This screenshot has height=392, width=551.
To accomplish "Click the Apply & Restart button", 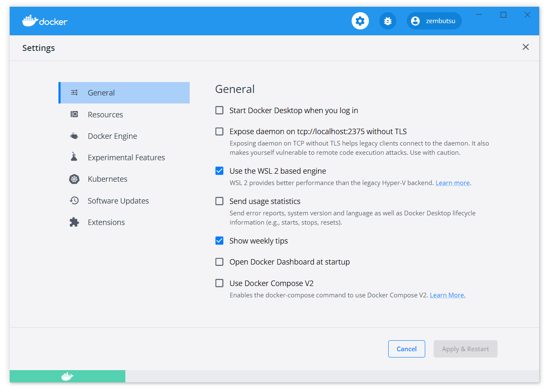I will [466, 349].
